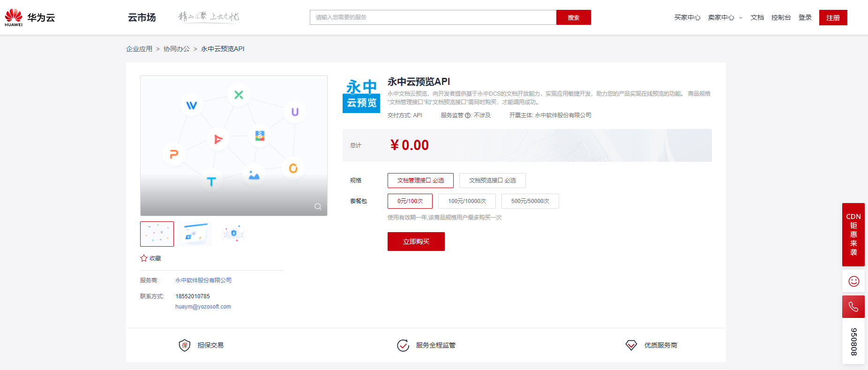Select the first product thumbnail
Viewport: 868px width, 370px height.
[157, 234]
